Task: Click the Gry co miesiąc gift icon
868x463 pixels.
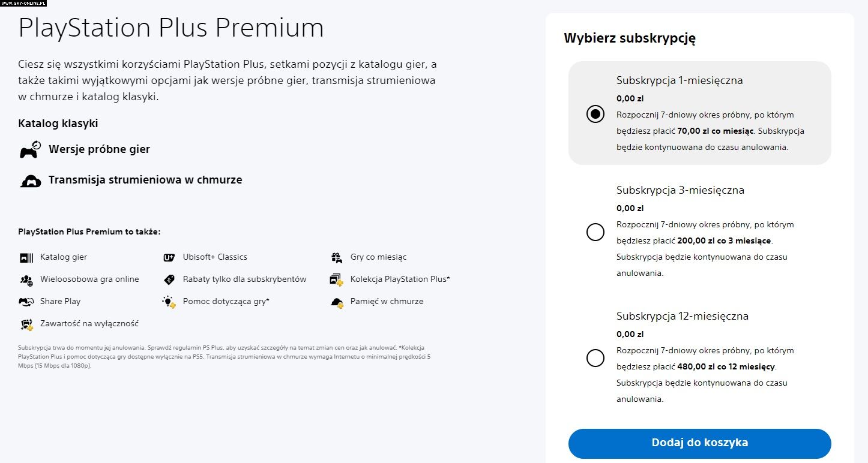Action: (x=337, y=258)
